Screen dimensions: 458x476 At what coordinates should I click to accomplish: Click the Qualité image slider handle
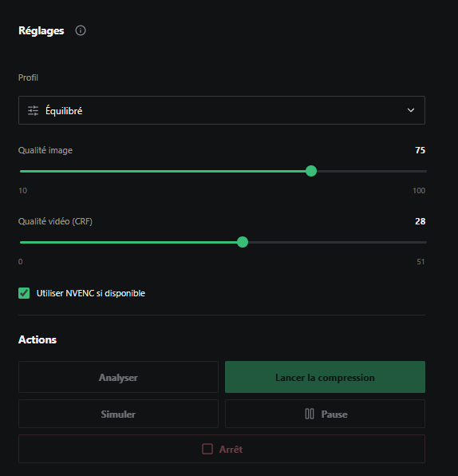311,171
